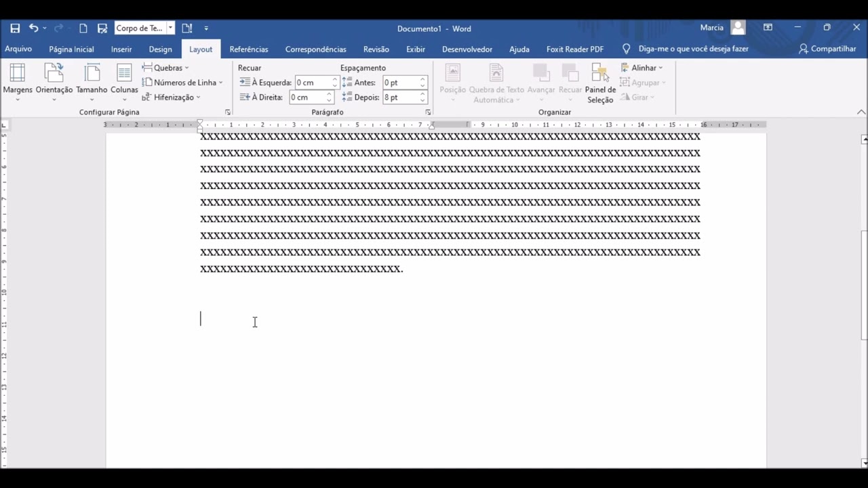This screenshot has height=488, width=868.
Task: Click the last line ending with period
Action: tap(302, 269)
